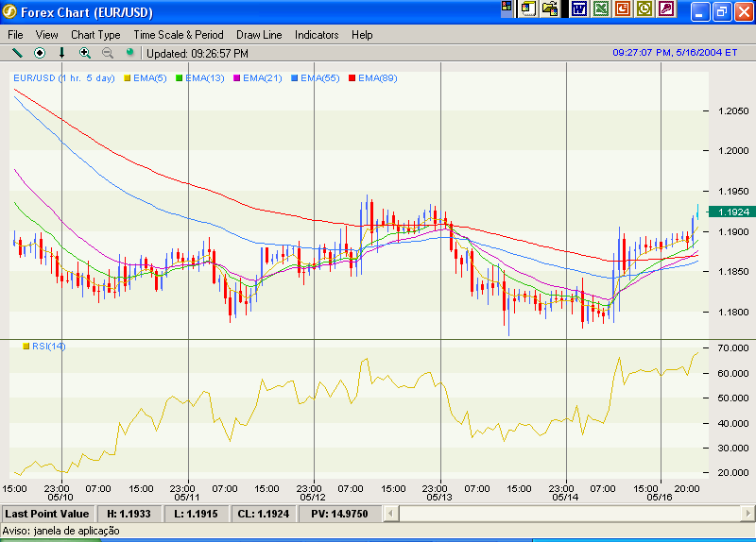Click the EMA(89) red legend swatch

pyautogui.click(x=352, y=78)
